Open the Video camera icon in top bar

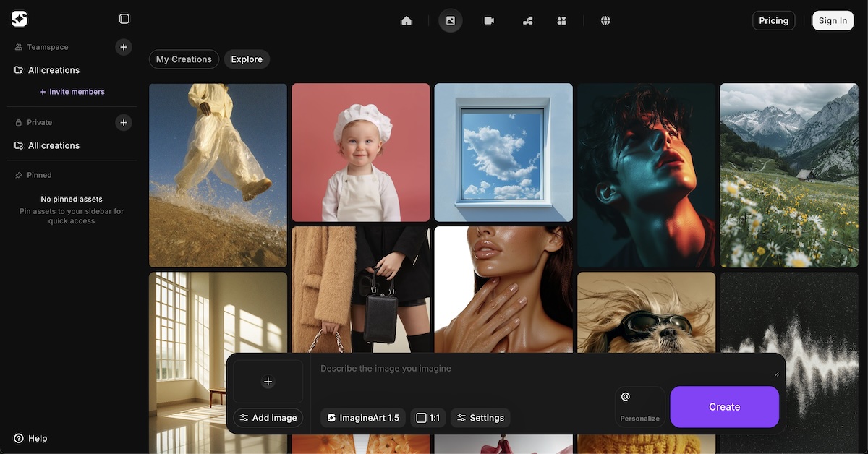[489, 20]
